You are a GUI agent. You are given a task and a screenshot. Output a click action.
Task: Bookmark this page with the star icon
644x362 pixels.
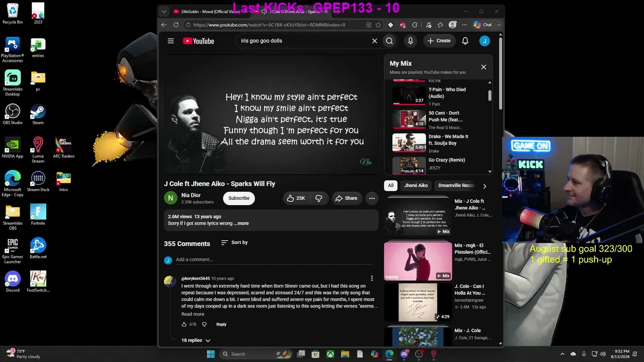pos(378,25)
